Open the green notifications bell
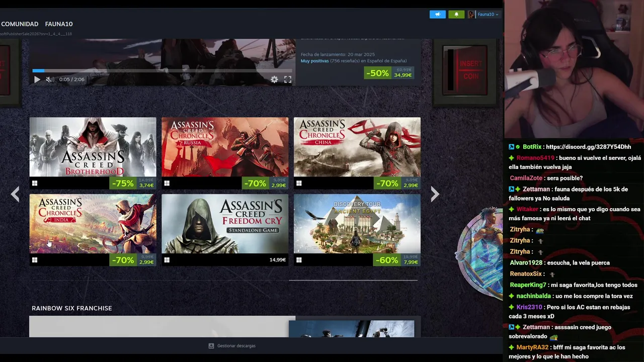 pos(456,14)
